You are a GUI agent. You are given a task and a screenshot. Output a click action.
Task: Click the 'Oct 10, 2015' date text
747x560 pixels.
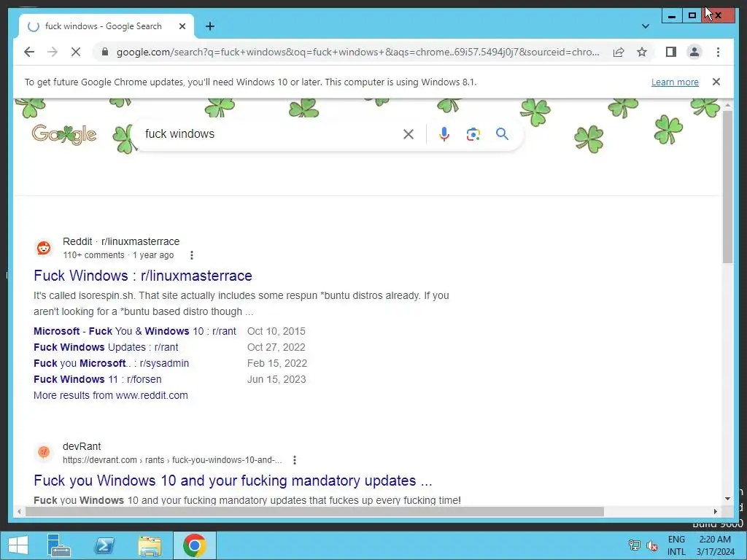(x=276, y=331)
